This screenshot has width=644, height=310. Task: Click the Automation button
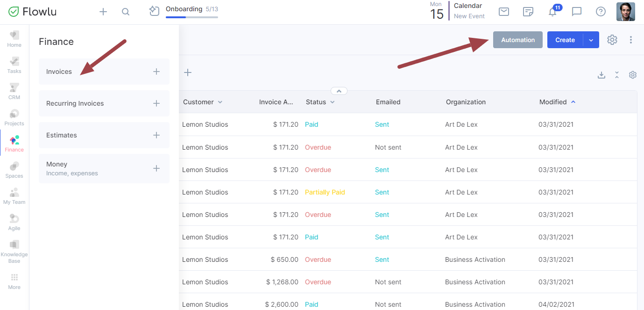tap(518, 40)
